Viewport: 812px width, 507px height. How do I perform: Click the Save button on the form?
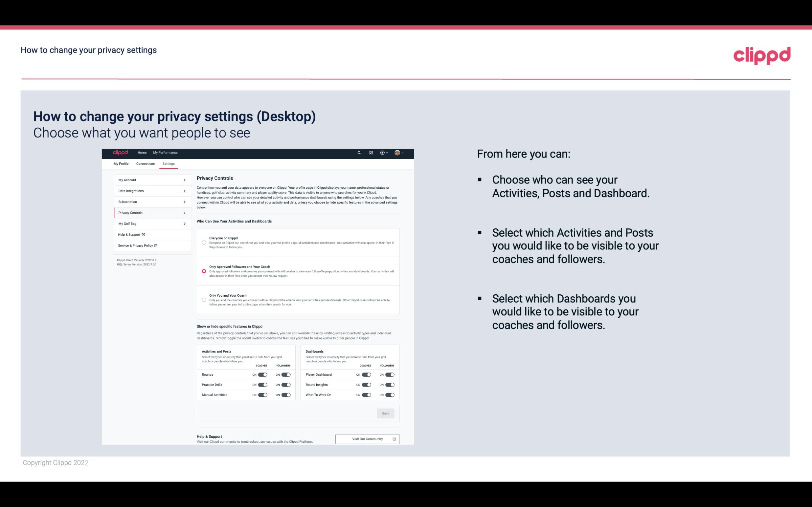(386, 413)
